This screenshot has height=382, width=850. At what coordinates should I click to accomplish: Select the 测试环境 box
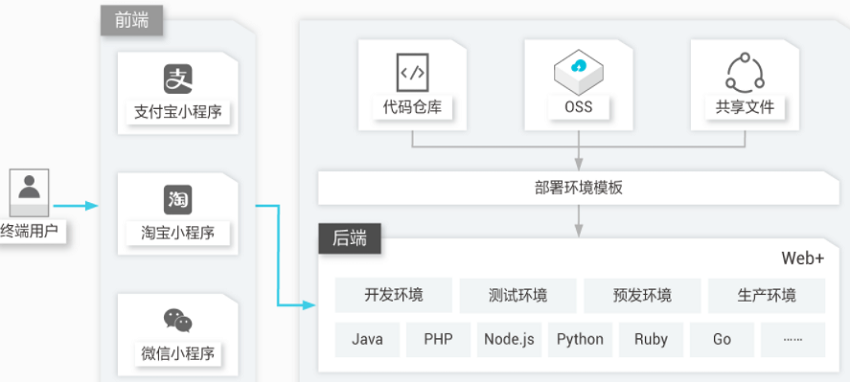click(x=518, y=295)
